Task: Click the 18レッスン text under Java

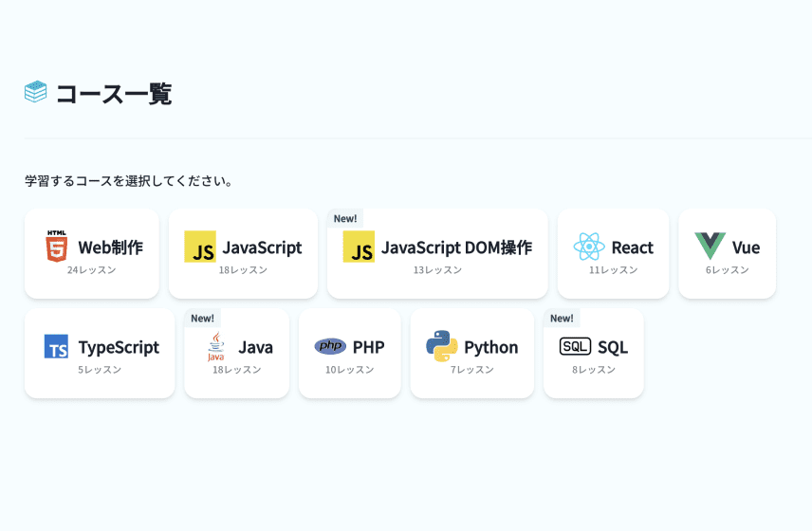Action: (236, 370)
